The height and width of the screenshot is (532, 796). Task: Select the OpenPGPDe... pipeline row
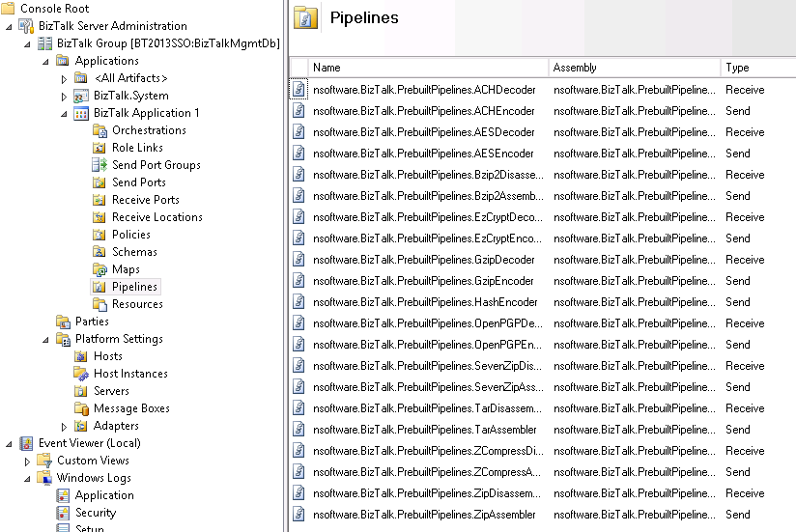click(542, 323)
